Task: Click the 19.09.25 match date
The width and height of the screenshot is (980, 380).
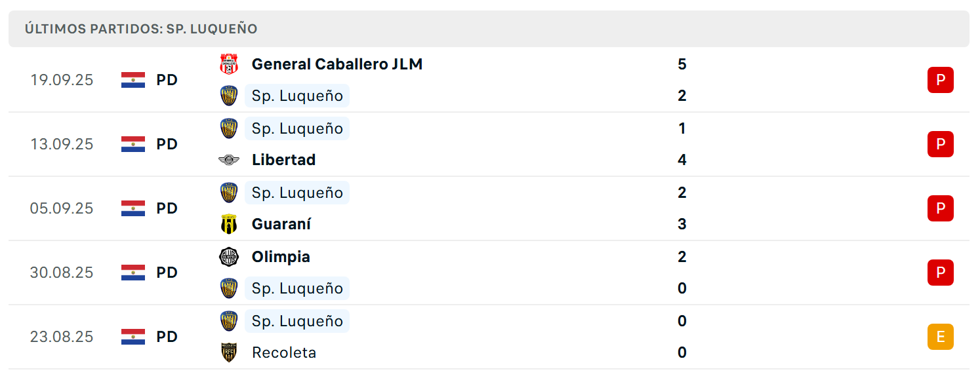Action: (62, 80)
